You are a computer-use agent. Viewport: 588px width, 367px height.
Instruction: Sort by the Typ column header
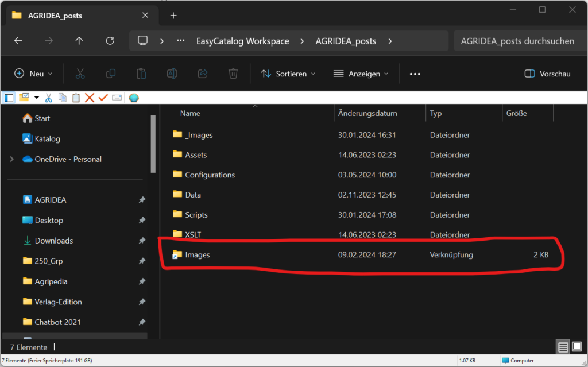pyautogui.click(x=436, y=113)
